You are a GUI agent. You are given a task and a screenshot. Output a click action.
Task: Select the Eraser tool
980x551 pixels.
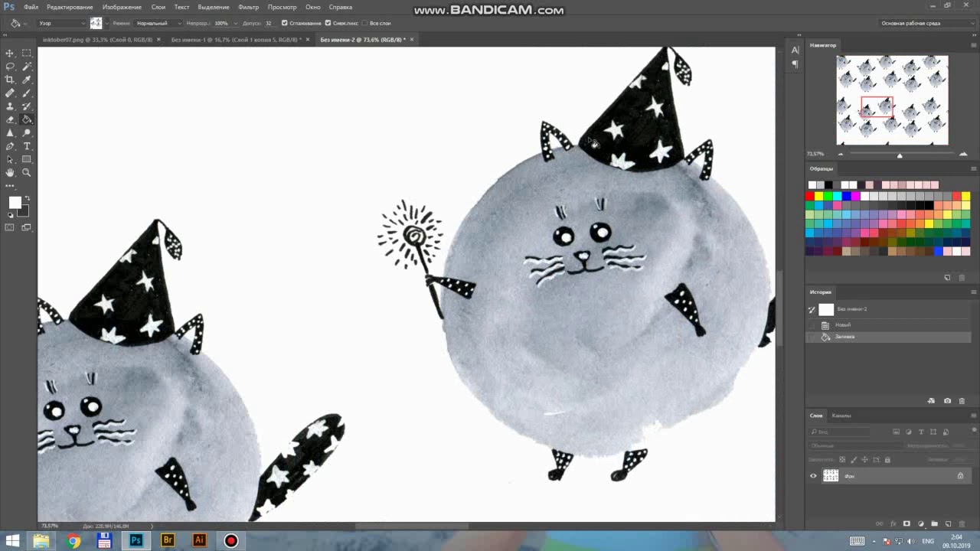point(10,119)
